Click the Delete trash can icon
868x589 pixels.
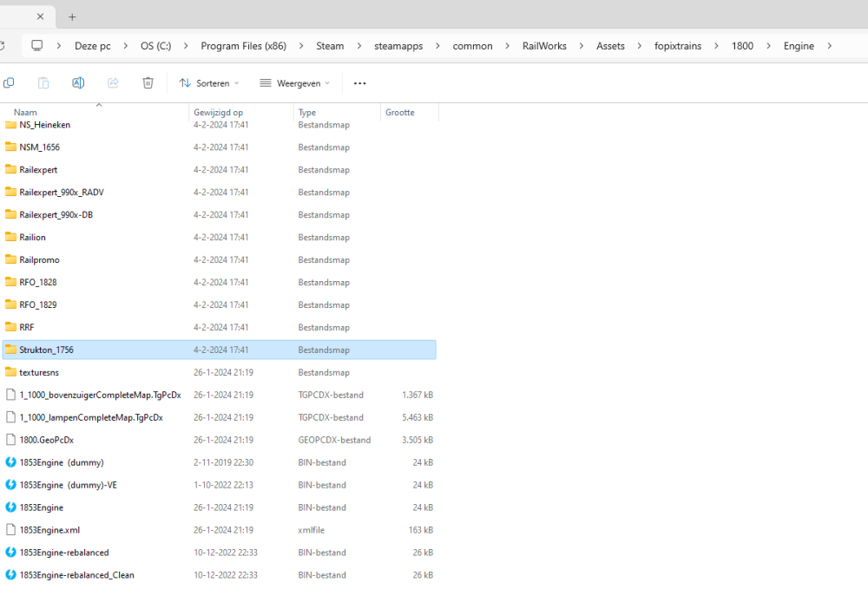pyautogui.click(x=148, y=83)
